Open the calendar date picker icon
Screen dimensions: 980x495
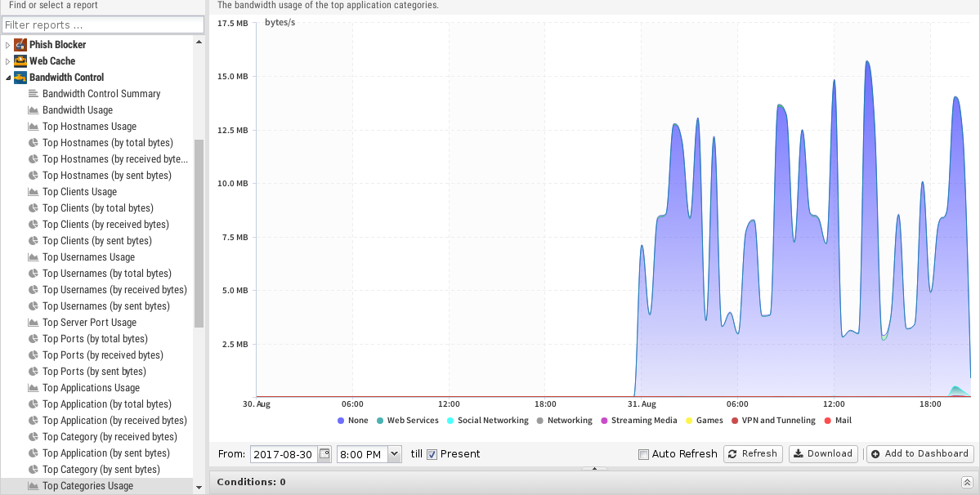(324, 453)
